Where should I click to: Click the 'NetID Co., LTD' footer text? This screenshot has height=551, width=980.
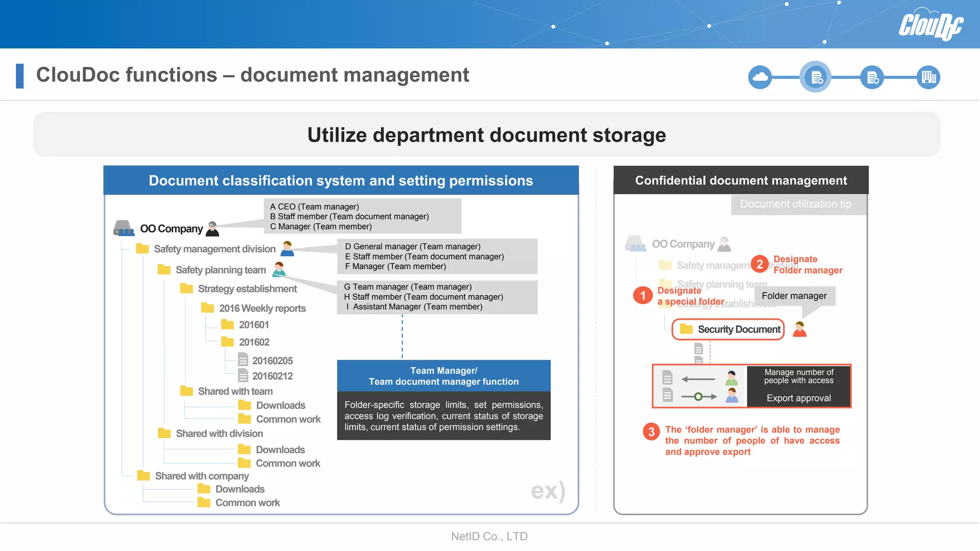point(489,536)
